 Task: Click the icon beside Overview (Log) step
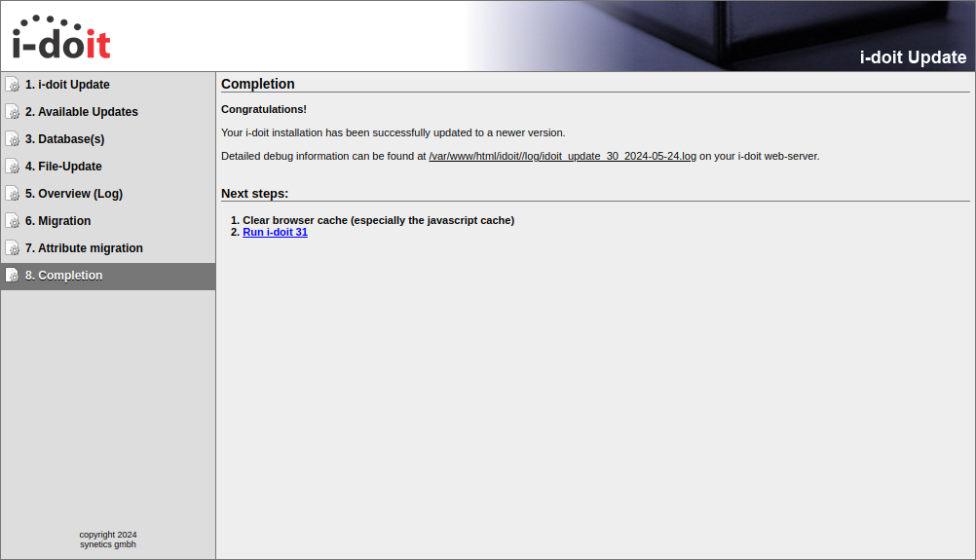click(x=13, y=194)
